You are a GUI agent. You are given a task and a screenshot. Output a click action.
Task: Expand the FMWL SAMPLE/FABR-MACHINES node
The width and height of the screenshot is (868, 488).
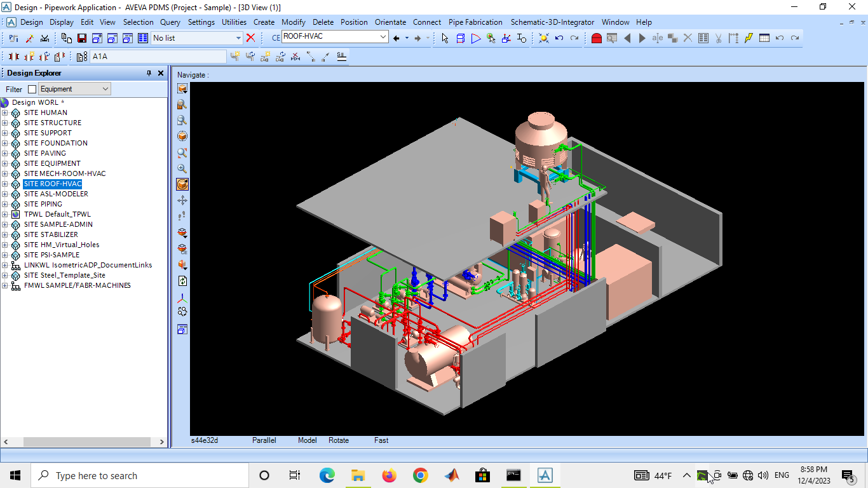coord(5,286)
